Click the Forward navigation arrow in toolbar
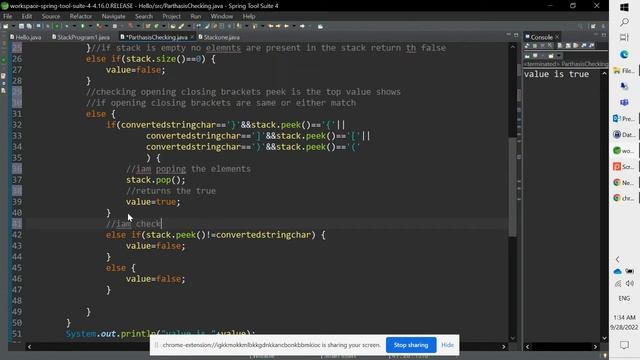Viewport: 640px width, 360px height. [302, 26]
